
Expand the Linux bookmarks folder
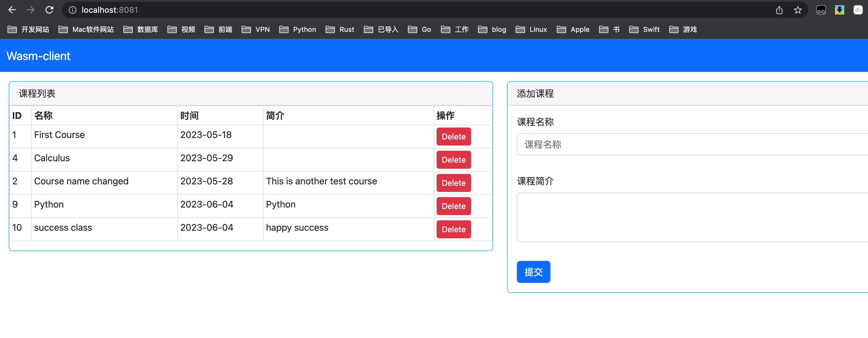[531, 30]
